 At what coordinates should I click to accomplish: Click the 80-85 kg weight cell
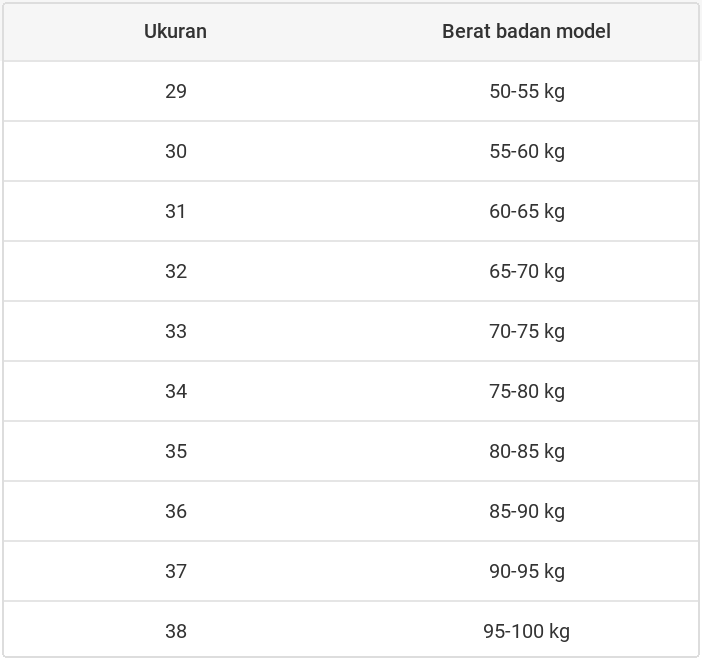click(527, 451)
